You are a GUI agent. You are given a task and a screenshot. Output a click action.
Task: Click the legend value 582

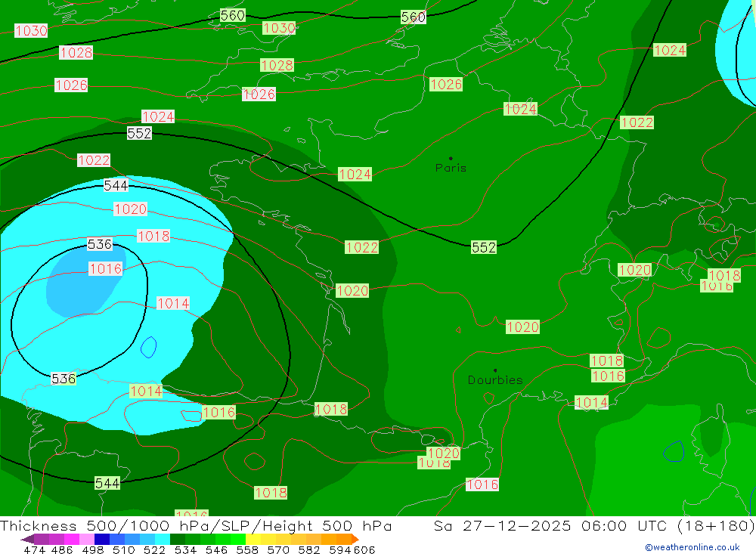309,549
